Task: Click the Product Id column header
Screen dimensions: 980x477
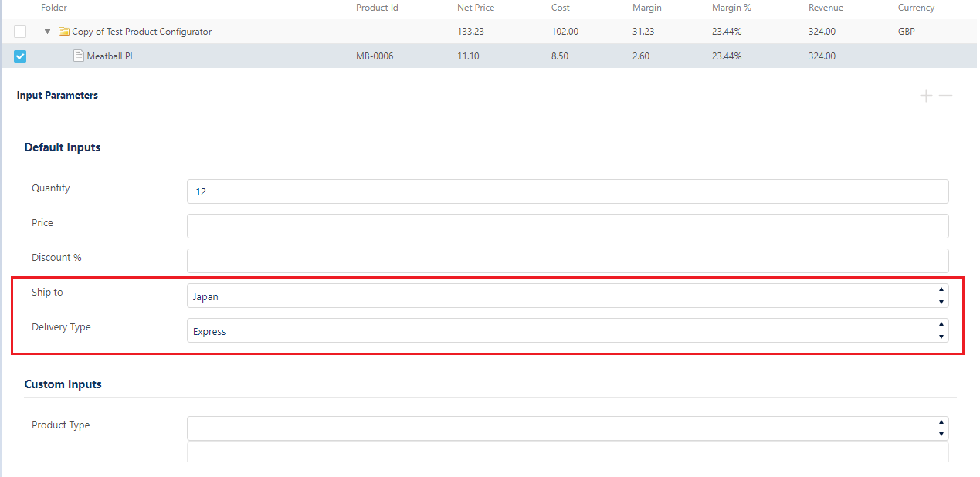Action: pos(377,8)
